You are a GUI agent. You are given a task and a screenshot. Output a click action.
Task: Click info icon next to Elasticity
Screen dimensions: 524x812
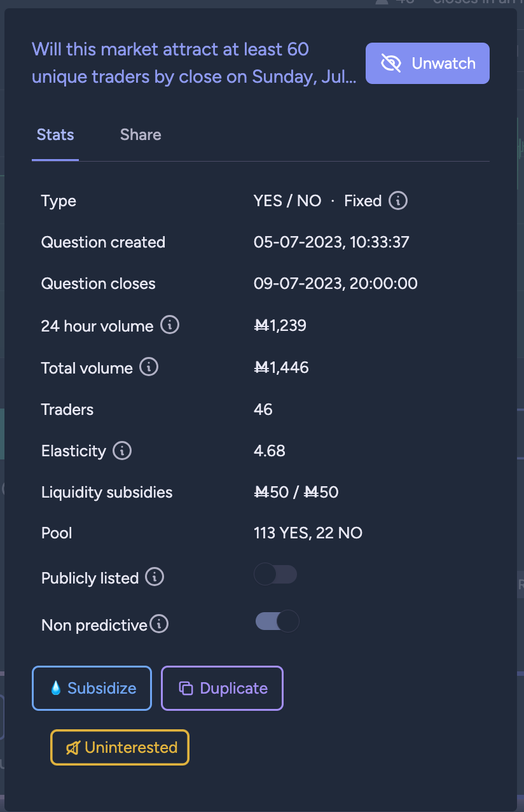pos(122,451)
